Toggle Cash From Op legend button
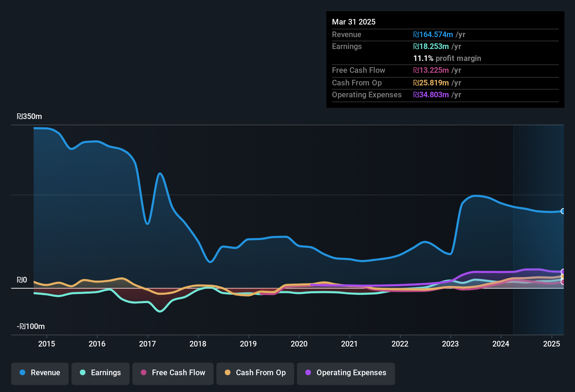575x392 pixels. pyautogui.click(x=255, y=373)
